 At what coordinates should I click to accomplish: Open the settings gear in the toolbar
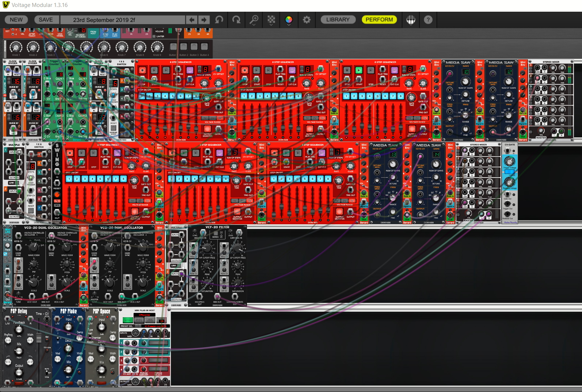[x=307, y=20]
